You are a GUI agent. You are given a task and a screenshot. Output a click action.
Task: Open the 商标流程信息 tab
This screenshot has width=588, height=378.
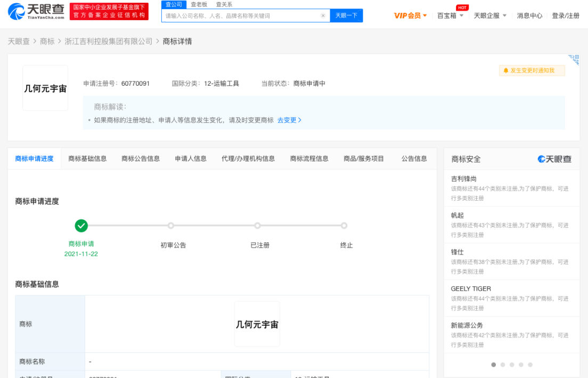pos(309,159)
